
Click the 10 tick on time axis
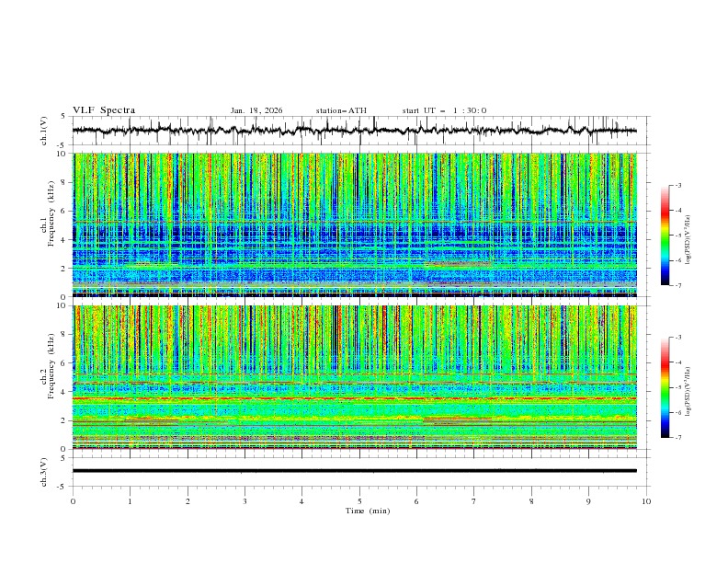pos(646,501)
